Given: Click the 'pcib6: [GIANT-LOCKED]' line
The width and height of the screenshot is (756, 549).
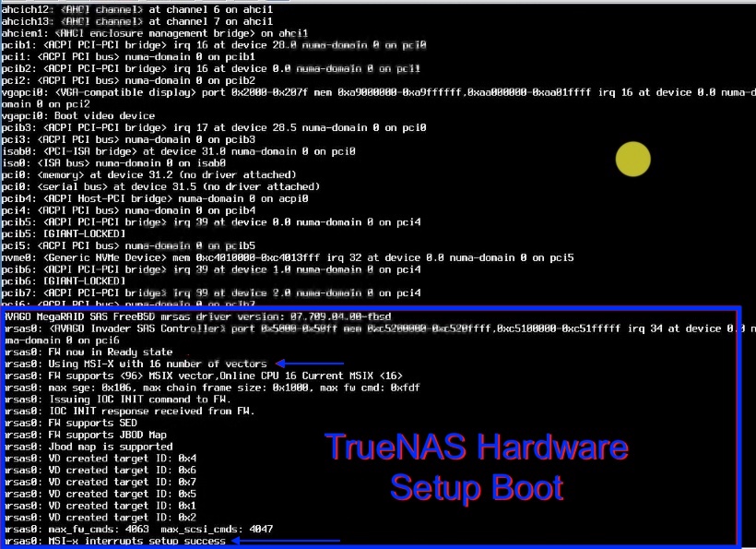Looking at the screenshot, I should 64,281.
